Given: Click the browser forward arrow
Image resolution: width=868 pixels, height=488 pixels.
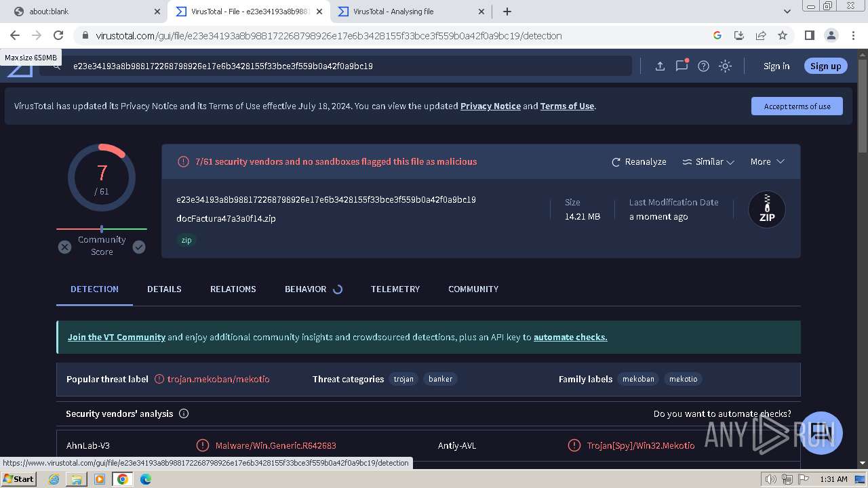Looking at the screenshot, I should pos(37,35).
